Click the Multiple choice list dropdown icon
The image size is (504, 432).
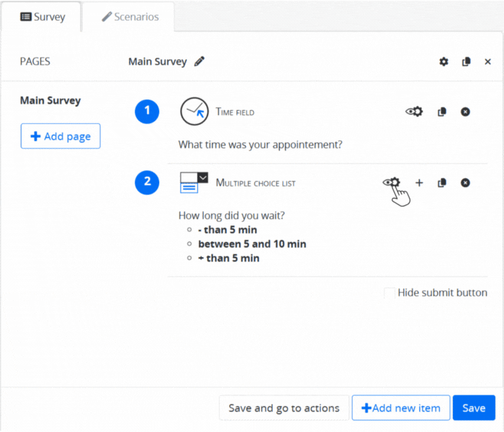[194, 183]
